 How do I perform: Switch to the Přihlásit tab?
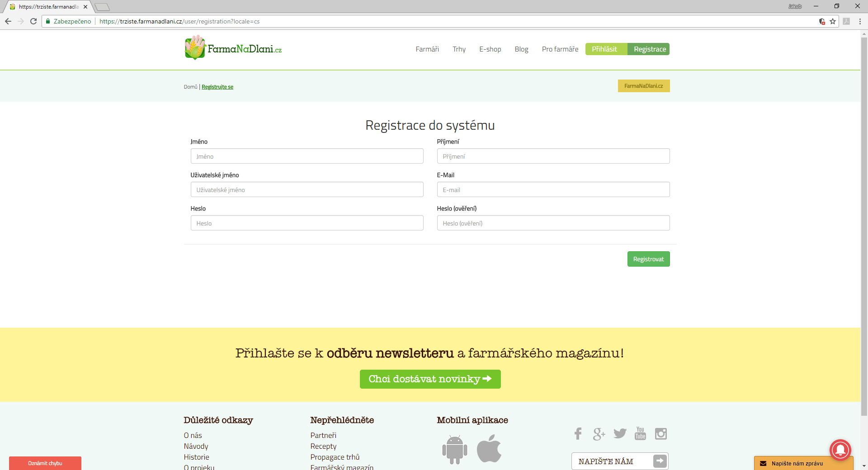coord(604,49)
